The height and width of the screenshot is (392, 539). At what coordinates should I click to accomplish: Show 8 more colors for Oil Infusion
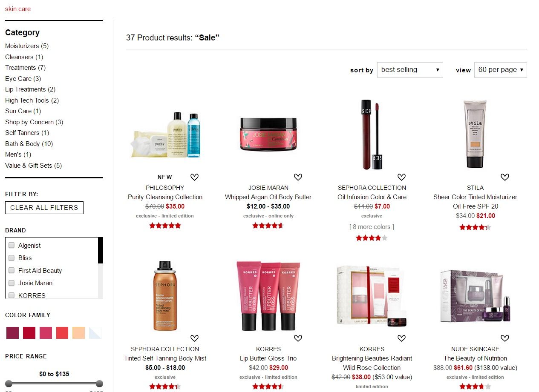click(x=372, y=227)
